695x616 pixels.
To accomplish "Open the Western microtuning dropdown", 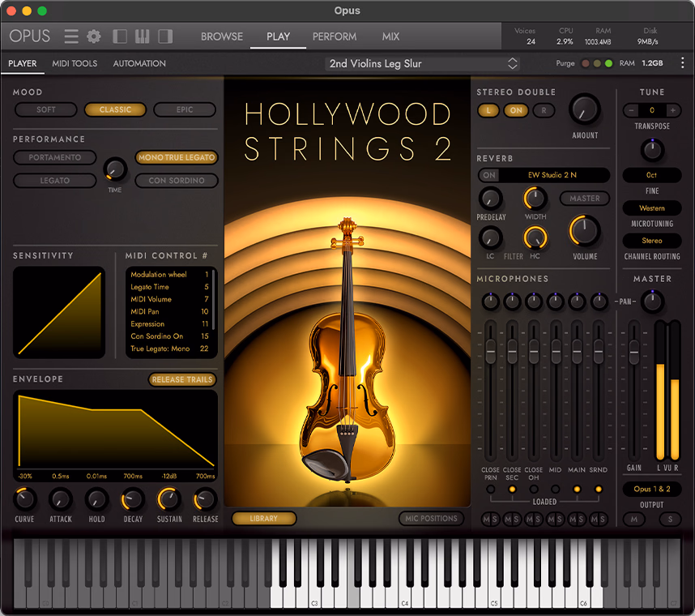I will point(652,208).
